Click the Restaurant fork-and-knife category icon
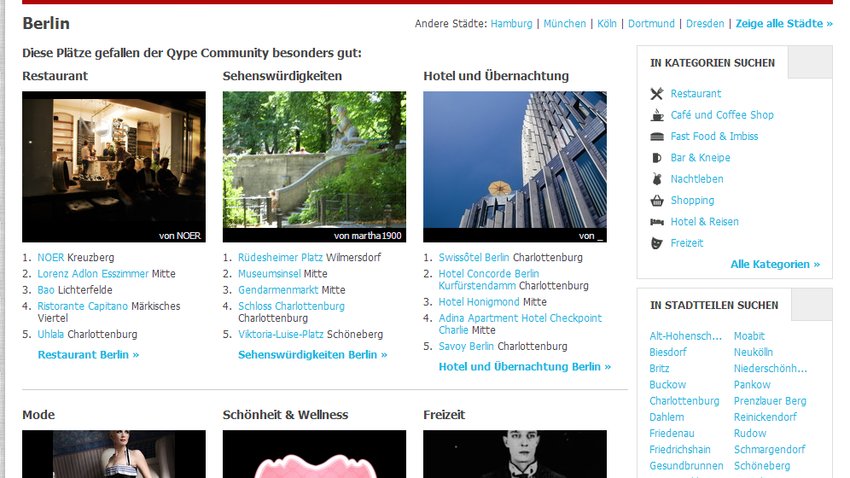This screenshot has height=478, width=850. [x=656, y=94]
